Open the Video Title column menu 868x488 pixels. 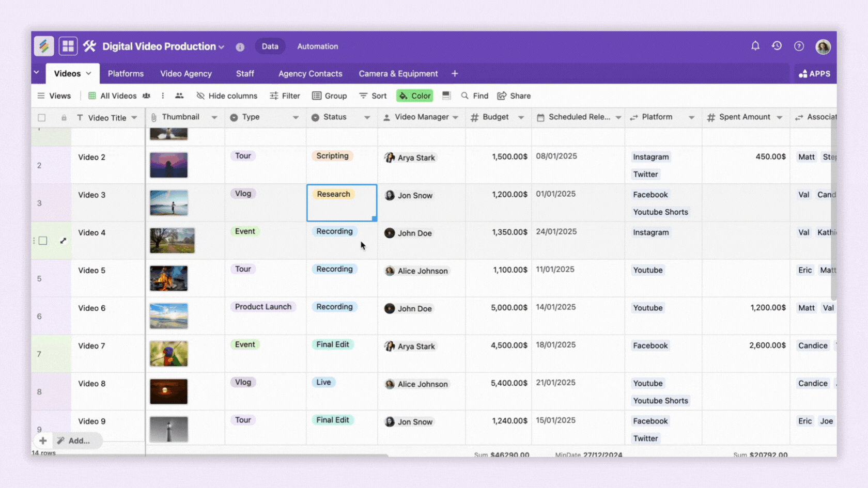134,118
